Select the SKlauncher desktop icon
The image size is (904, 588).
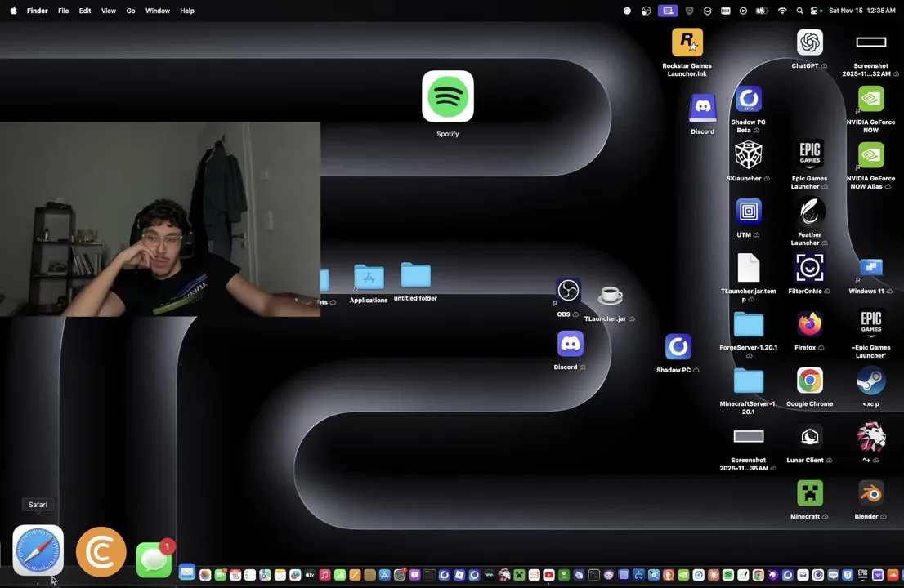pos(749,155)
